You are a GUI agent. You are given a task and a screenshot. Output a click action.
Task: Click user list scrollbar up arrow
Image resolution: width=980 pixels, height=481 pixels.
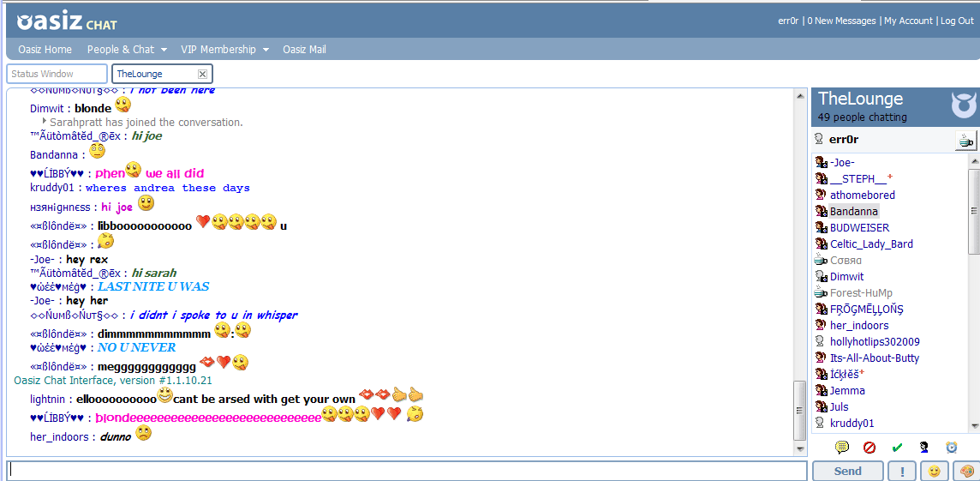[x=974, y=161]
